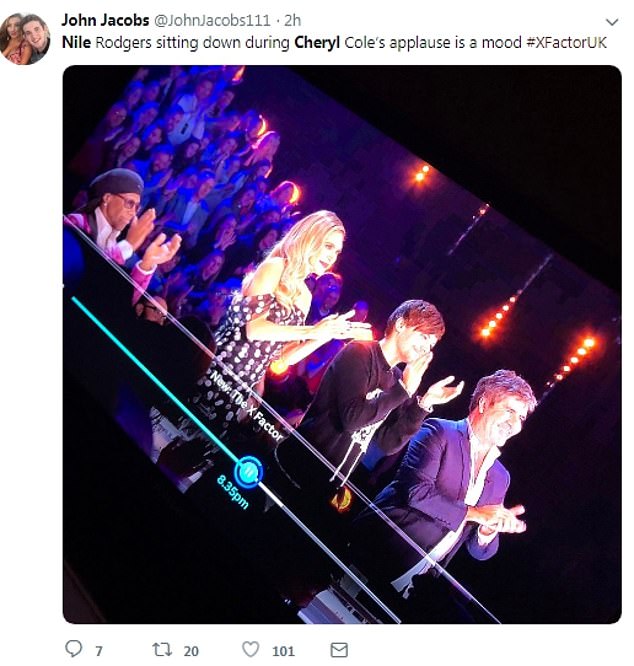Click the John Jacobs display name
634x666 pixels.
[x=106, y=20]
